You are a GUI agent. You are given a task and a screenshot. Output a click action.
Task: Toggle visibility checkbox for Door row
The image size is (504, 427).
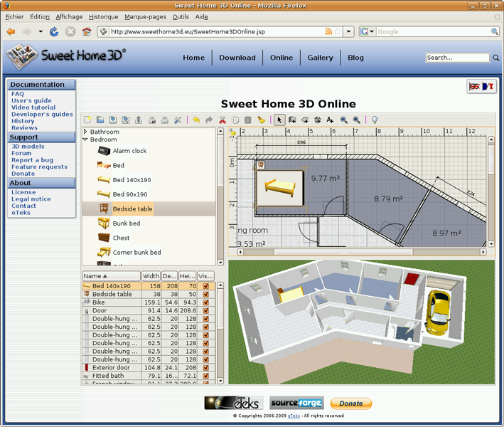(205, 310)
